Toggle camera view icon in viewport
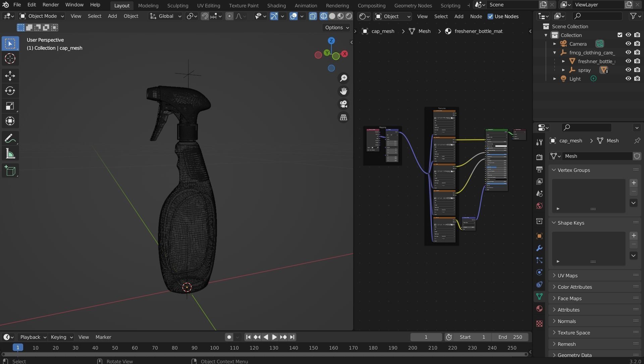Screen dimensions: 644x364 [343, 104]
